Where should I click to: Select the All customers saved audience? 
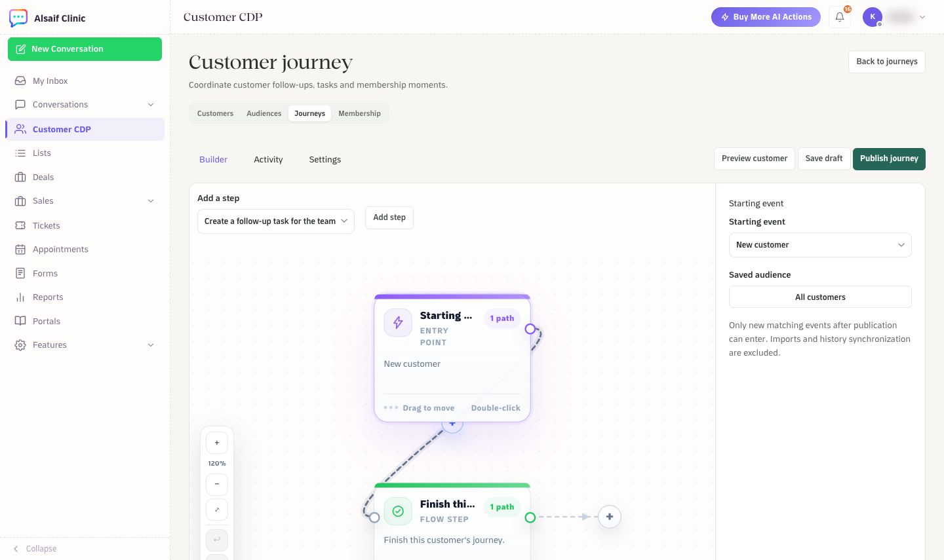pyautogui.click(x=820, y=297)
